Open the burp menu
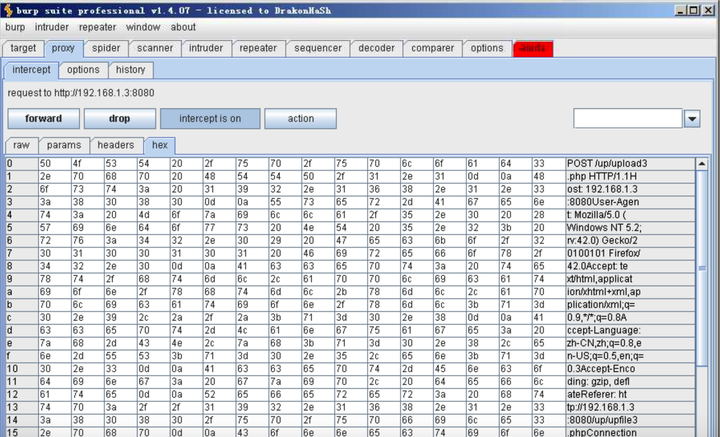 click(15, 27)
